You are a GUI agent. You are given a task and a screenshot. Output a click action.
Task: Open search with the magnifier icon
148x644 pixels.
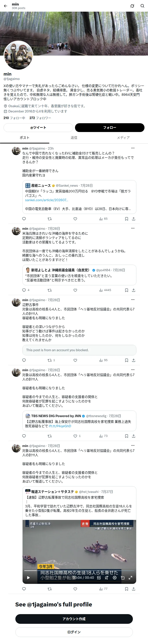point(142,6)
